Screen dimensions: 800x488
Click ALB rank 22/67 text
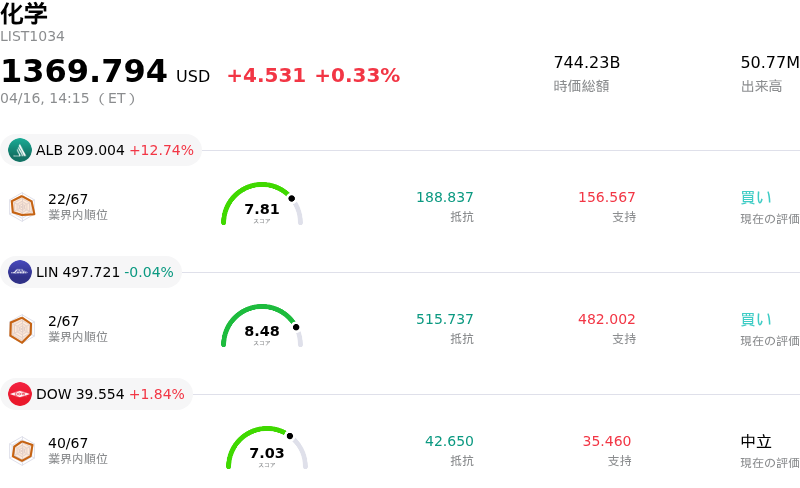[68, 199]
